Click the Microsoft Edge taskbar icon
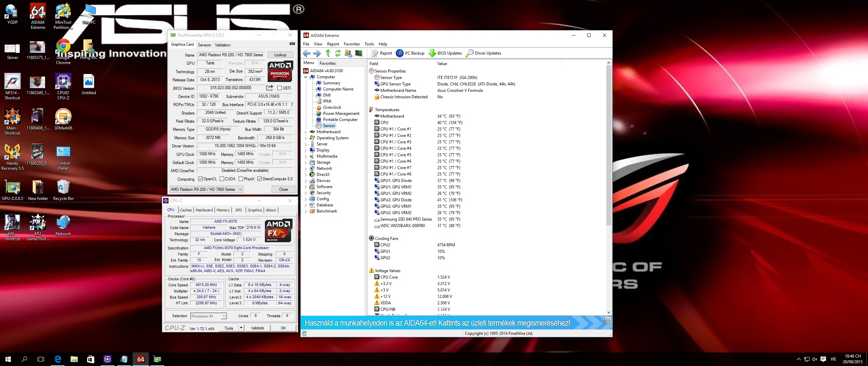Screen dimensions: 868x366 tap(58, 359)
